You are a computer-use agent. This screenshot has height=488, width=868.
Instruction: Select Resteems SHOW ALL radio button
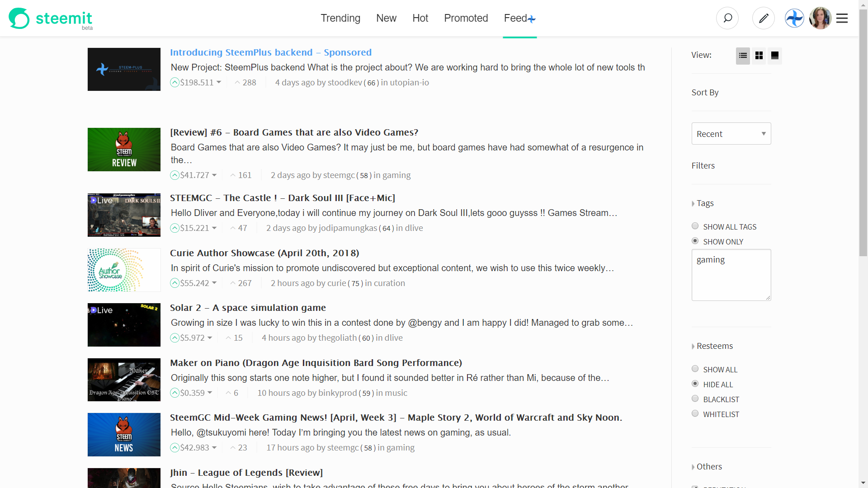695,369
